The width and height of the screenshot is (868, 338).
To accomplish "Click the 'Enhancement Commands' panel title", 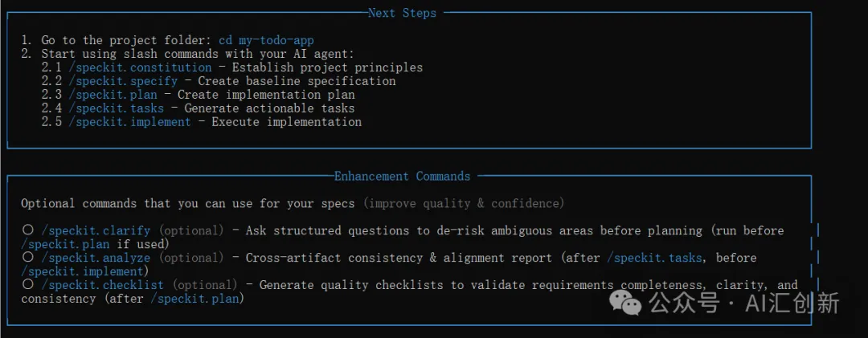I will click(x=402, y=176).
